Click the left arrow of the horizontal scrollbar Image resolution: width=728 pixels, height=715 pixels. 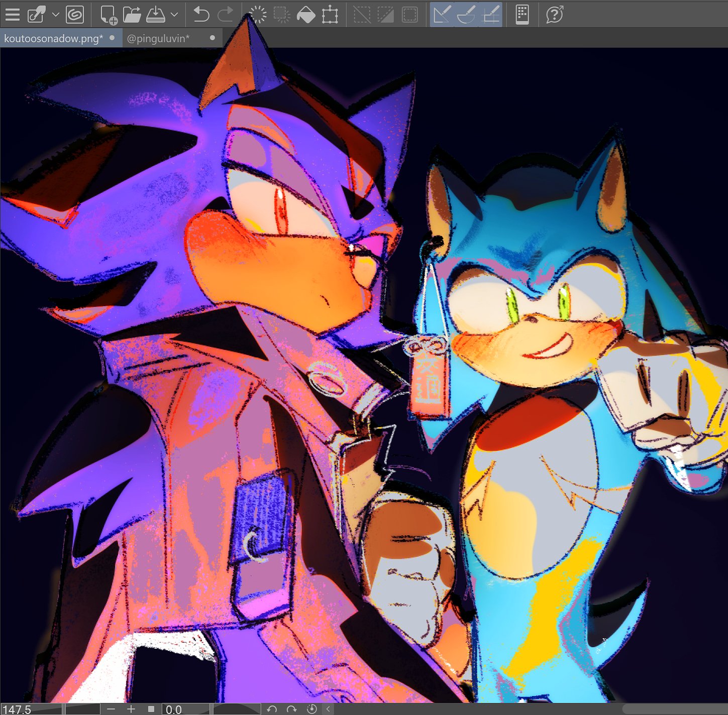[329, 709]
